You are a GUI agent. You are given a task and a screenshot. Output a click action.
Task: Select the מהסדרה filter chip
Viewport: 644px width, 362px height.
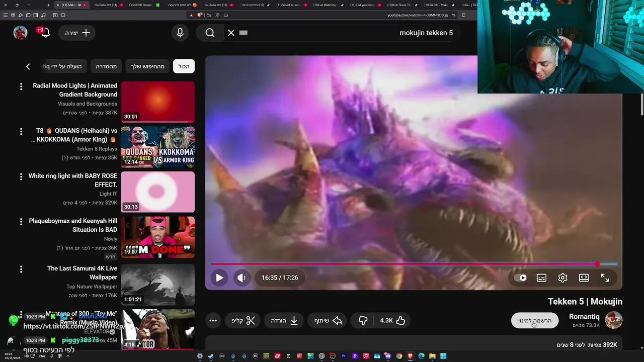pos(106,66)
